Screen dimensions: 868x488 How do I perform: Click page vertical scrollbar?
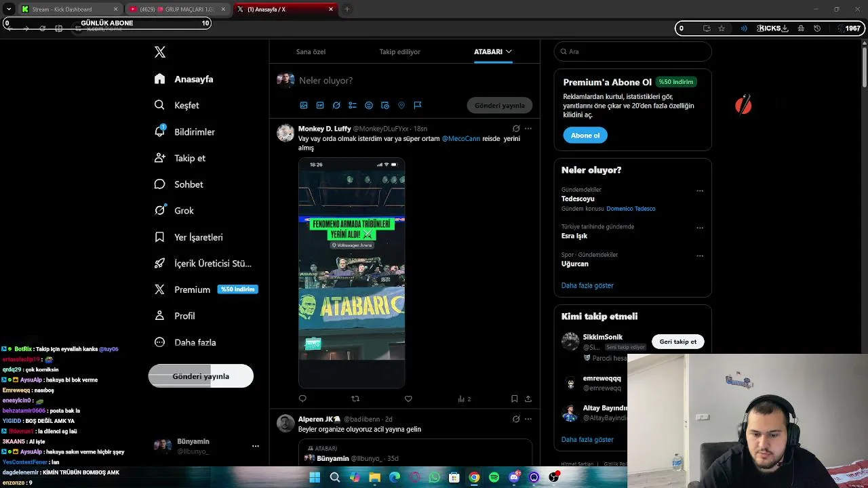pos(864,68)
